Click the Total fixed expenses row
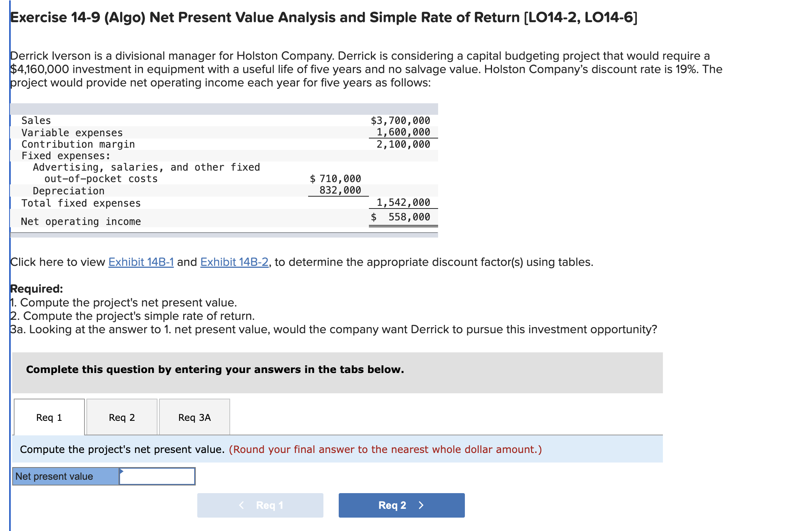Screen dimensions: 812x531 pyautogui.click(x=81, y=203)
